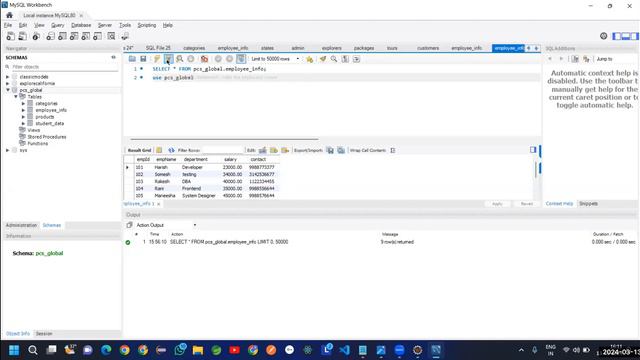Select Stored Procedures in schema tree

[x=47, y=137]
